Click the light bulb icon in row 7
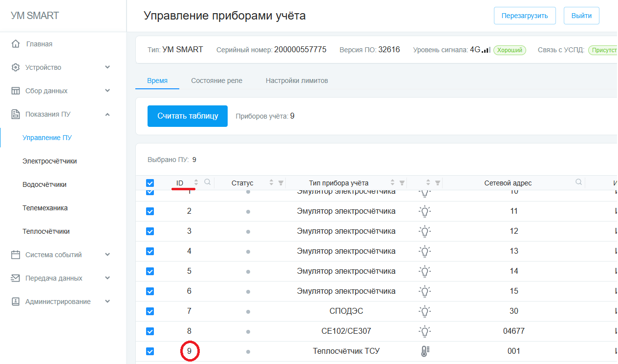 [425, 311]
